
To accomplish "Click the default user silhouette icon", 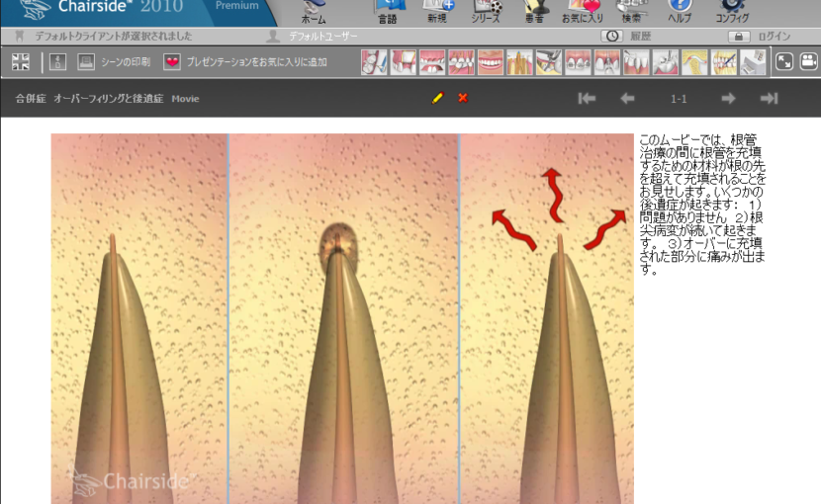I will coord(273,37).
